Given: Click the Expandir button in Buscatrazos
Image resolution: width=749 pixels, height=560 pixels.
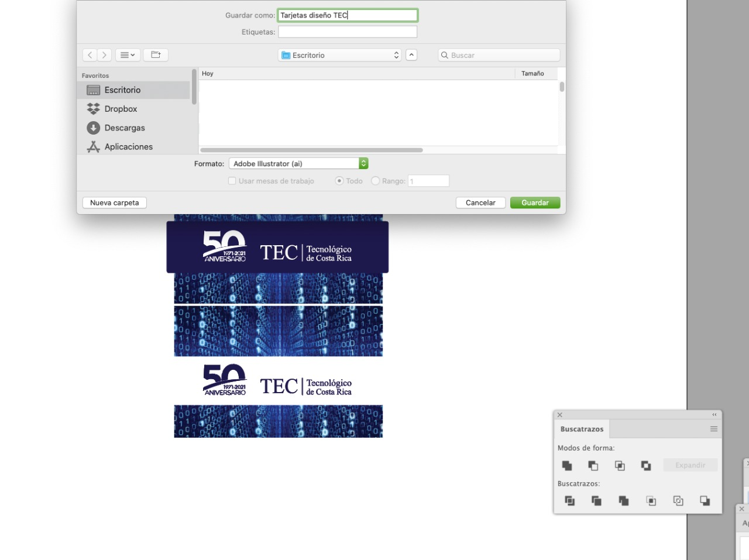Looking at the screenshot, I should coord(690,465).
